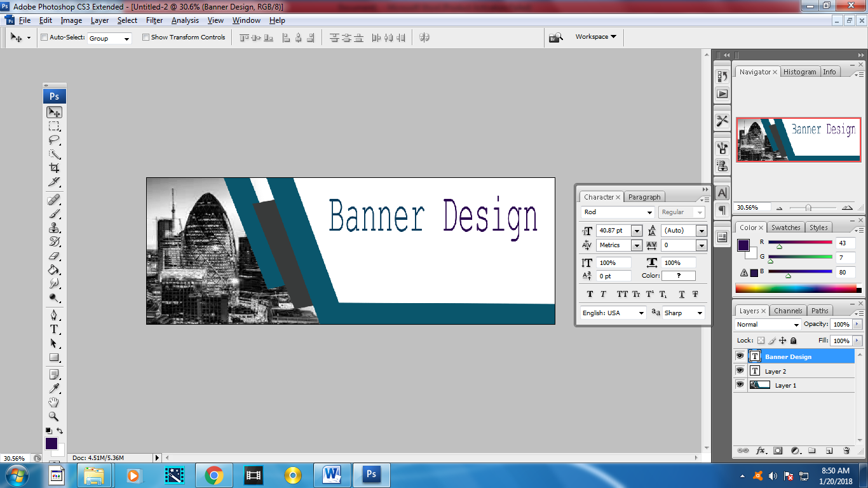Open the anti-aliasing Sharp dropdown

click(700, 313)
